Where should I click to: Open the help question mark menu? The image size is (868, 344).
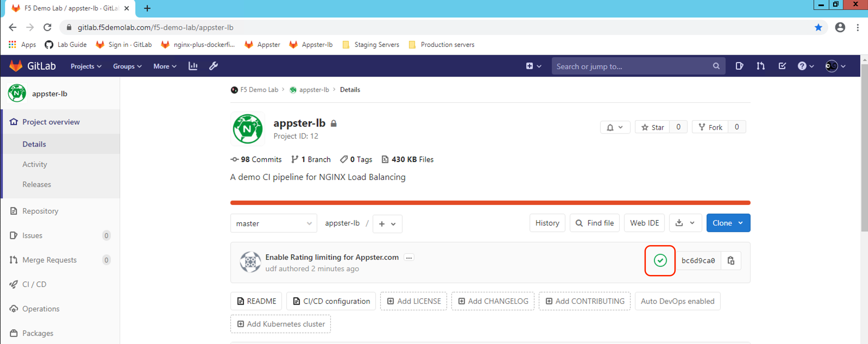(806, 66)
